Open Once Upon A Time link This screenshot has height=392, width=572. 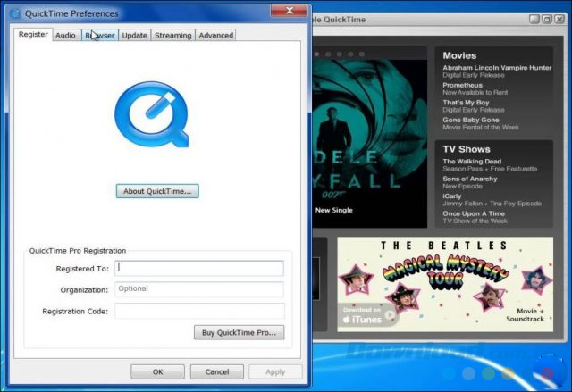click(474, 213)
